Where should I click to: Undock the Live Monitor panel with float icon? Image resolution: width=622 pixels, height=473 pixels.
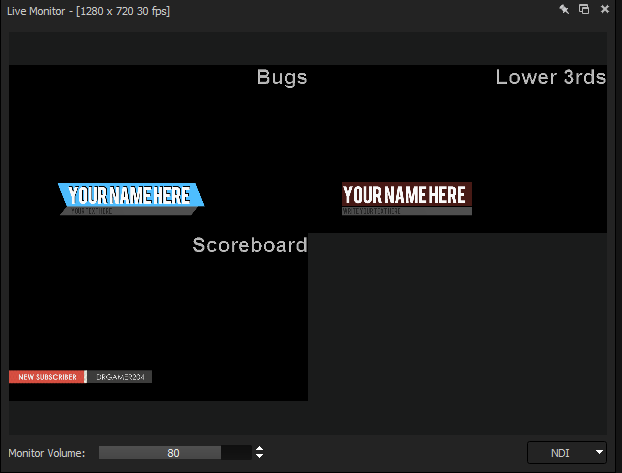(x=584, y=9)
